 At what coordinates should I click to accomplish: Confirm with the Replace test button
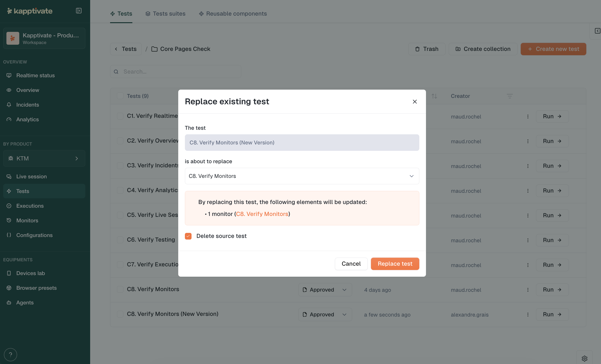[395, 264]
